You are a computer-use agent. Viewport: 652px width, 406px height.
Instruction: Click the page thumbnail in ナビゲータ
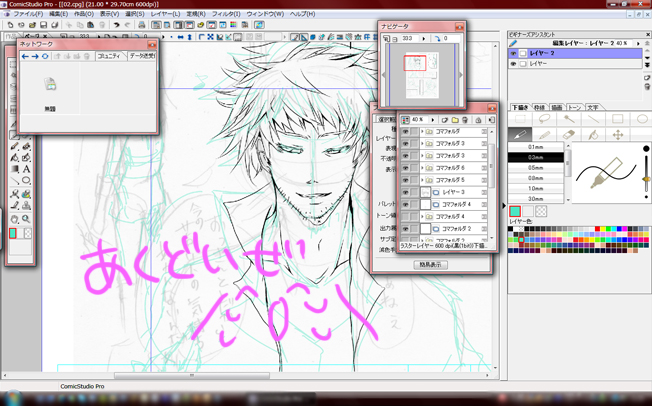point(422,75)
